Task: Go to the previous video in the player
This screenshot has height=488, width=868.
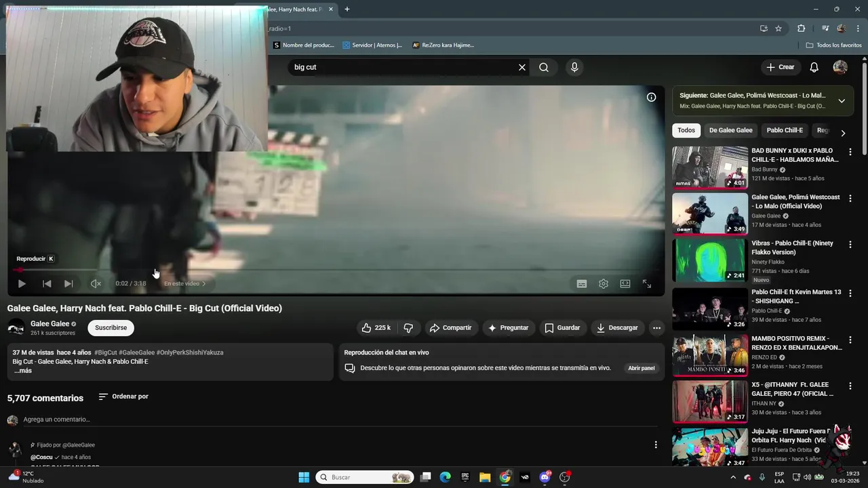Action: click(x=47, y=284)
